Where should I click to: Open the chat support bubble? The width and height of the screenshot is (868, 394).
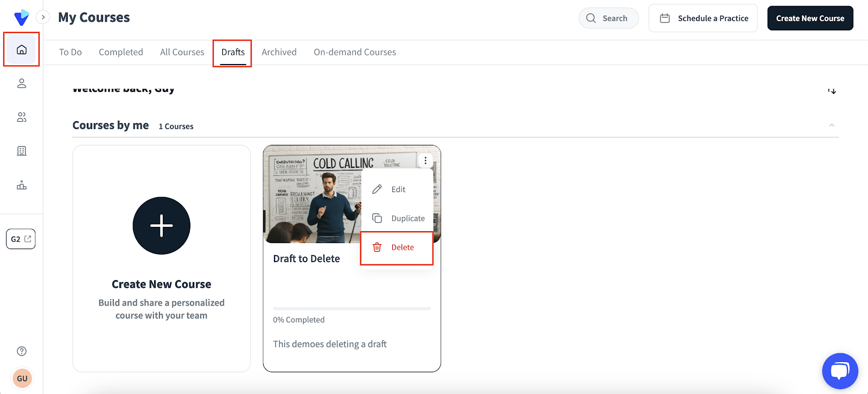click(840, 371)
